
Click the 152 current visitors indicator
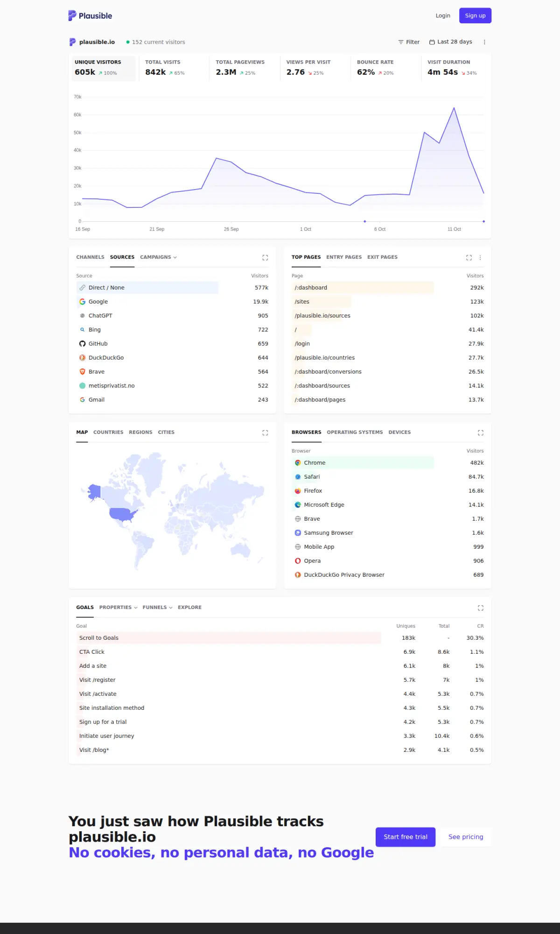coord(156,42)
